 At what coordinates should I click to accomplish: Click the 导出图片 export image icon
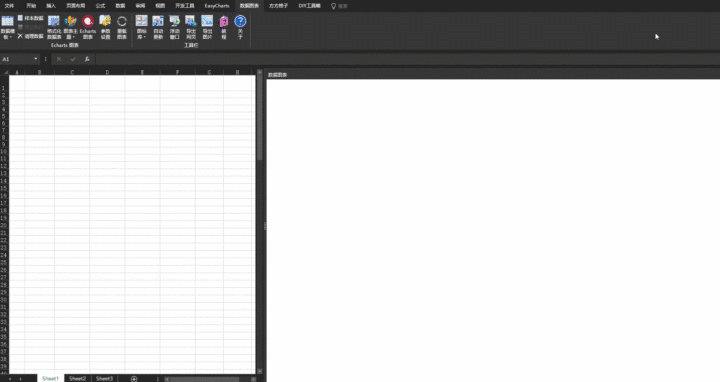point(207,27)
